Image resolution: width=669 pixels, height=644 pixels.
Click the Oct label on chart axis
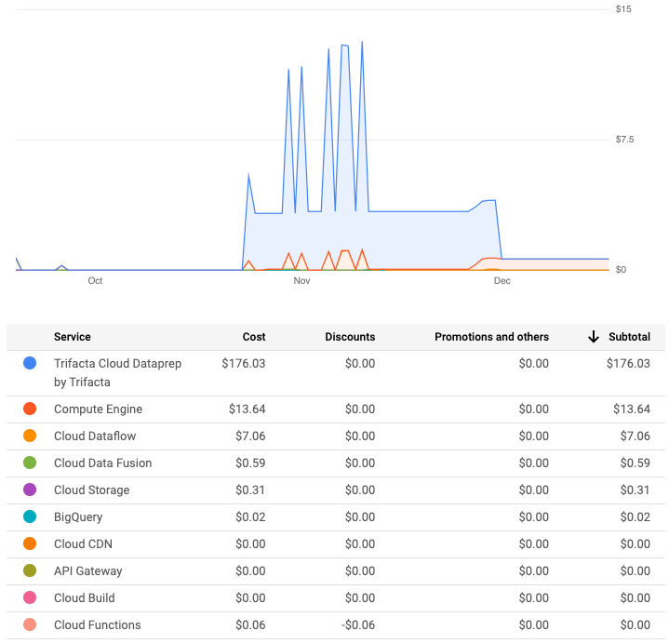95,280
